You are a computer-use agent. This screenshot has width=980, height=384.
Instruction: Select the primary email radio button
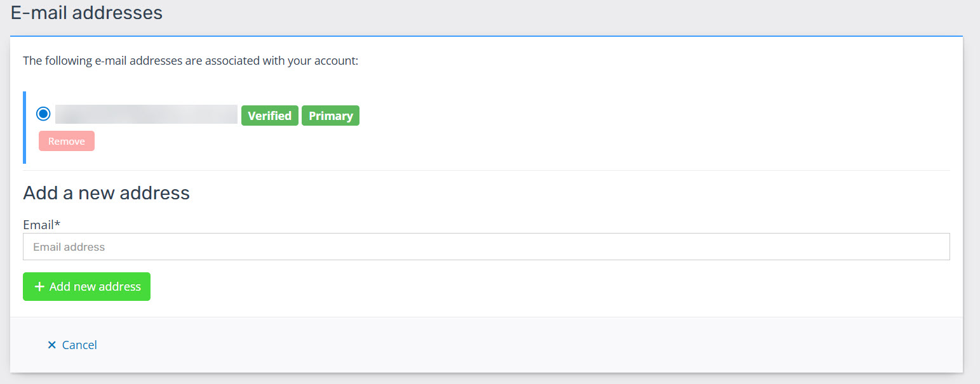43,114
